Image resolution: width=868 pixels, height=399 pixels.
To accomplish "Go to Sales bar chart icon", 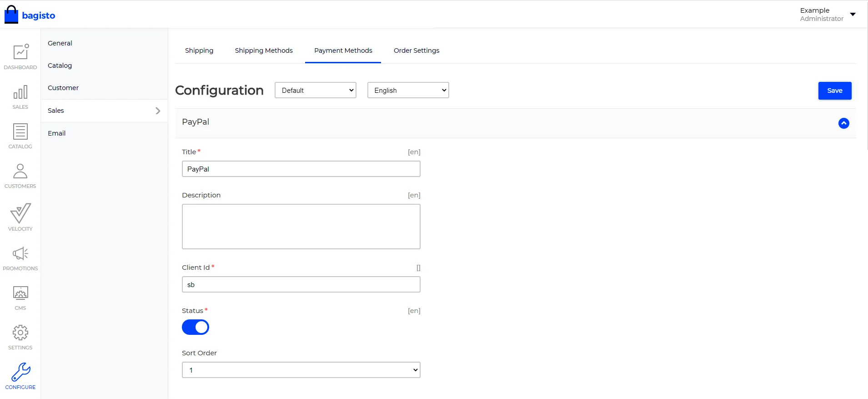I will (20, 92).
